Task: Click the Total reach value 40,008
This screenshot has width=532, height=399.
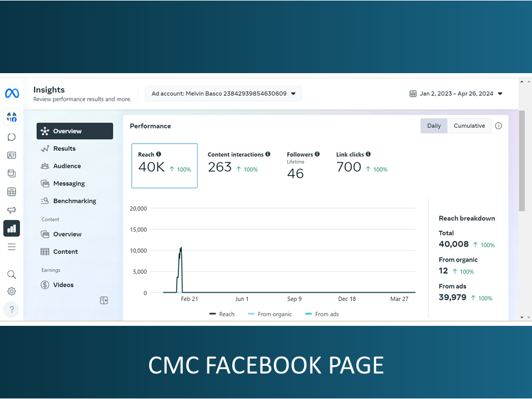Action: pyautogui.click(x=454, y=244)
